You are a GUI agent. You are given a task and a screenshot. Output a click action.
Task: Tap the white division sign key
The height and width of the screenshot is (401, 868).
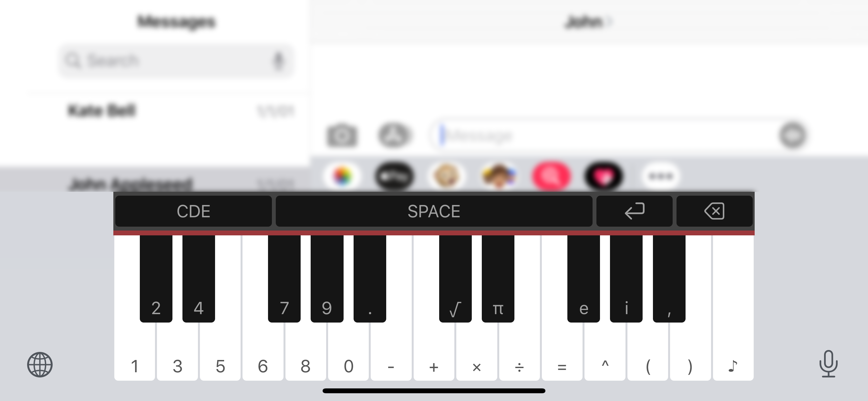coord(519,350)
